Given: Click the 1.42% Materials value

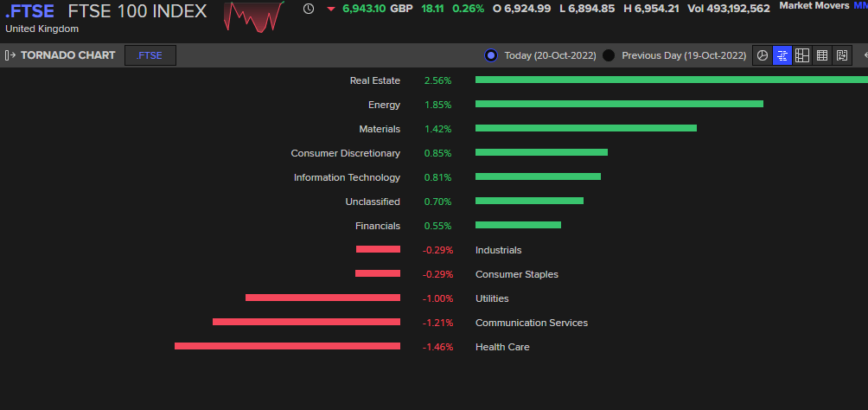Looking at the screenshot, I should [x=437, y=129].
